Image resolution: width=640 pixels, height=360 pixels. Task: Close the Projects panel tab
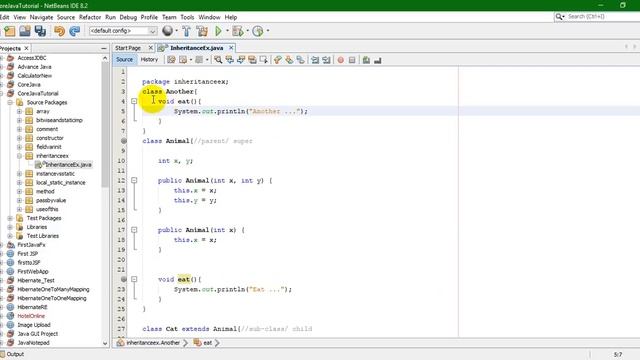(x=27, y=48)
